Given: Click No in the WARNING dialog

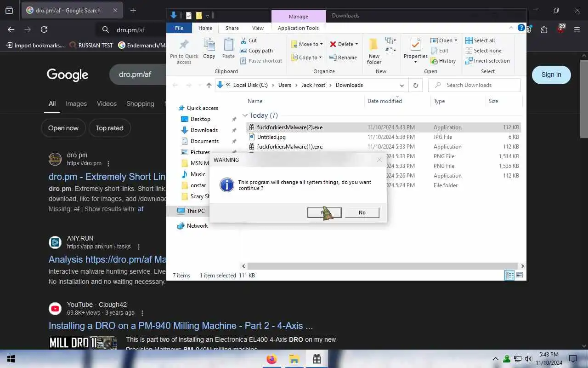Looking at the screenshot, I should tap(362, 213).
